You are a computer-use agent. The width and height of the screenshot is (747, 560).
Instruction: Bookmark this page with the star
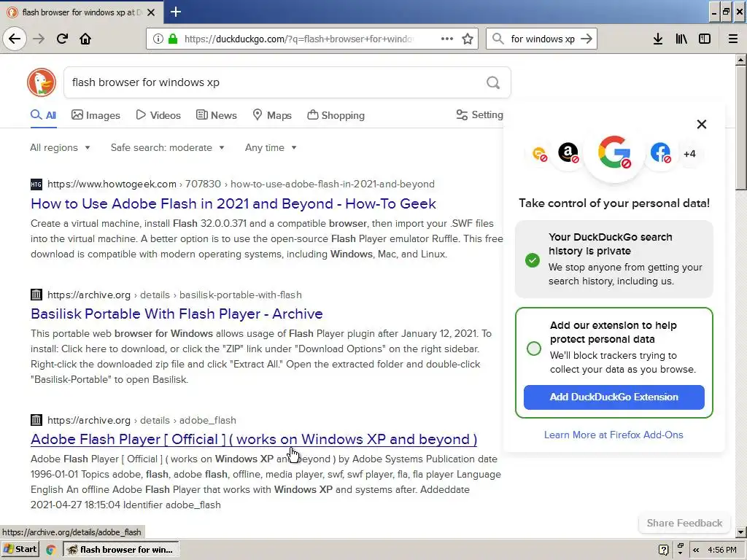coord(468,39)
